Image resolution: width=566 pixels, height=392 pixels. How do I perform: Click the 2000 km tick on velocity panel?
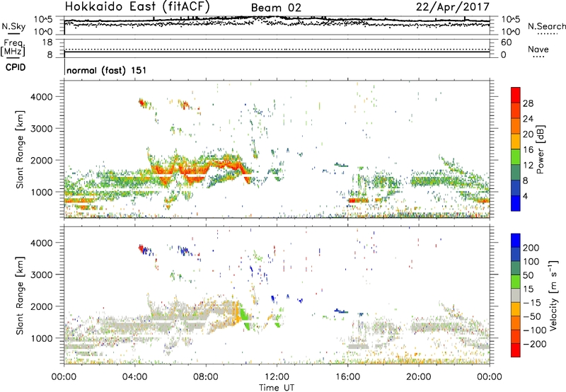[x=41, y=306]
